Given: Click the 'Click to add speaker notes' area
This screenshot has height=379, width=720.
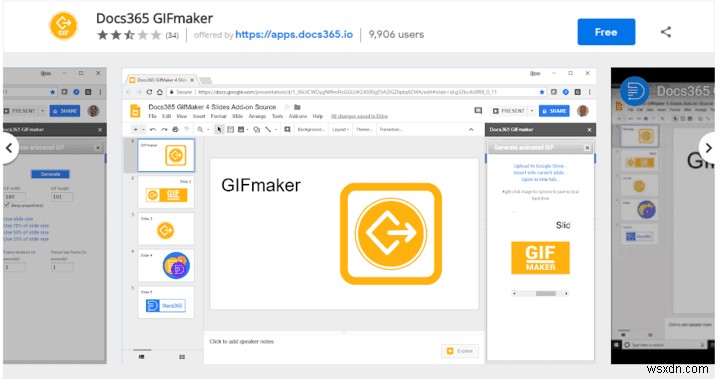Looking at the screenshot, I should [x=242, y=341].
